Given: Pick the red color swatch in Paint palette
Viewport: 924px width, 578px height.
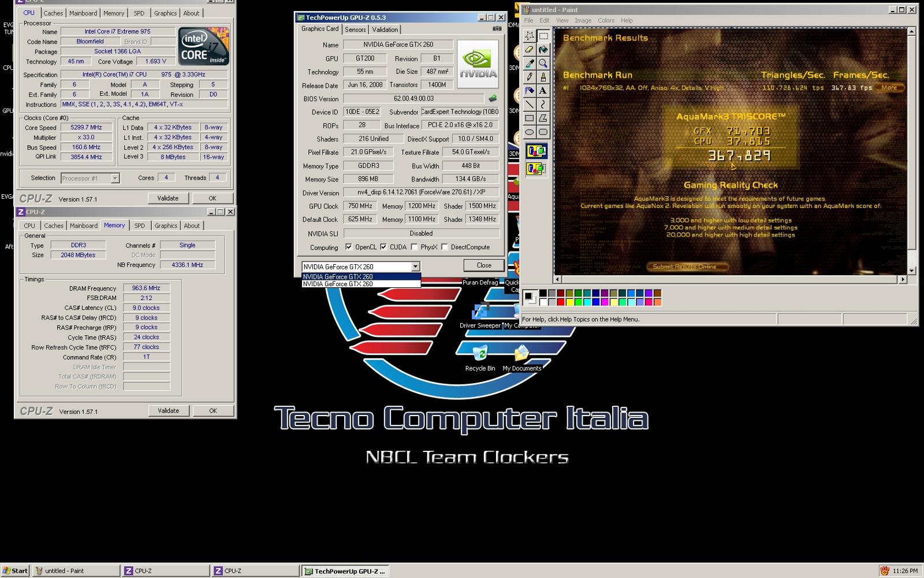Looking at the screenshot, I should click(x=560, y=302).
